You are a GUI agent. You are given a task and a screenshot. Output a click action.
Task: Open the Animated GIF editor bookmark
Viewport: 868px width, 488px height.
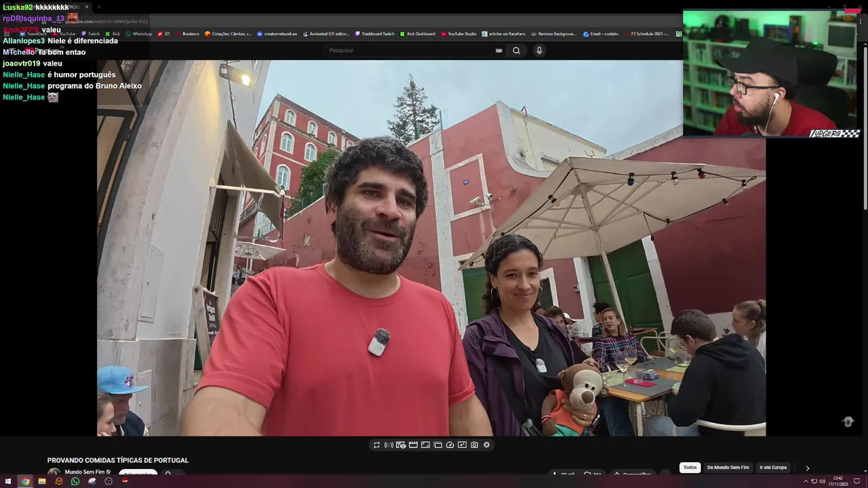pyautogui.click(x=326, y=34)
